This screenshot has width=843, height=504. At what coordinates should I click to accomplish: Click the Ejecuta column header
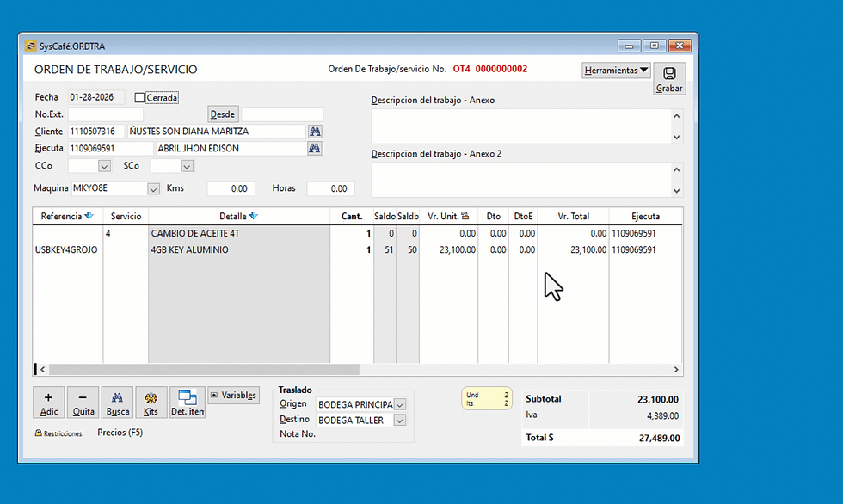pyautogui.click(x=646, y=216)
